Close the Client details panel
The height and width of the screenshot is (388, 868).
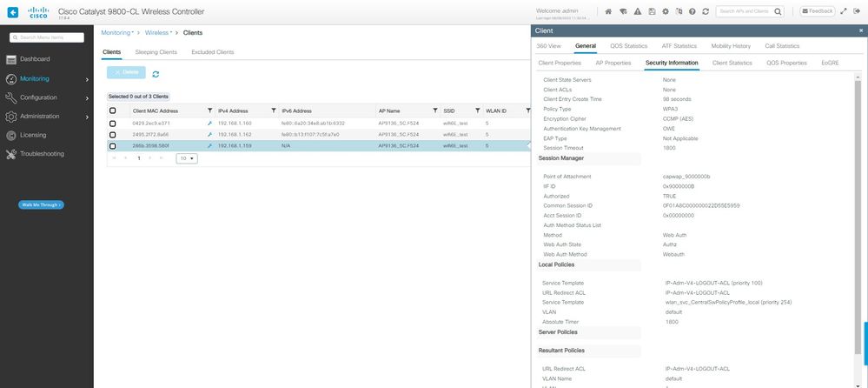[861, 30]
